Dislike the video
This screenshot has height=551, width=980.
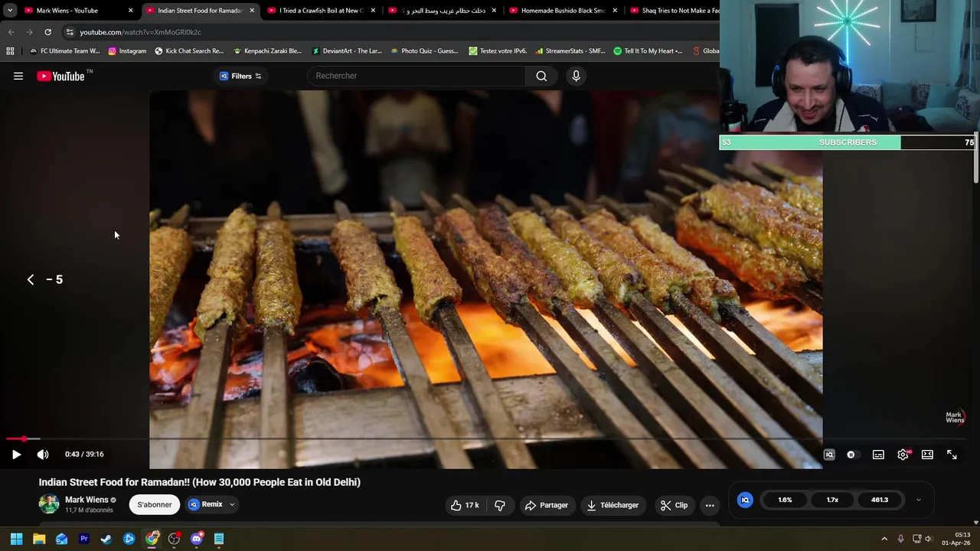tap(500, 505)
